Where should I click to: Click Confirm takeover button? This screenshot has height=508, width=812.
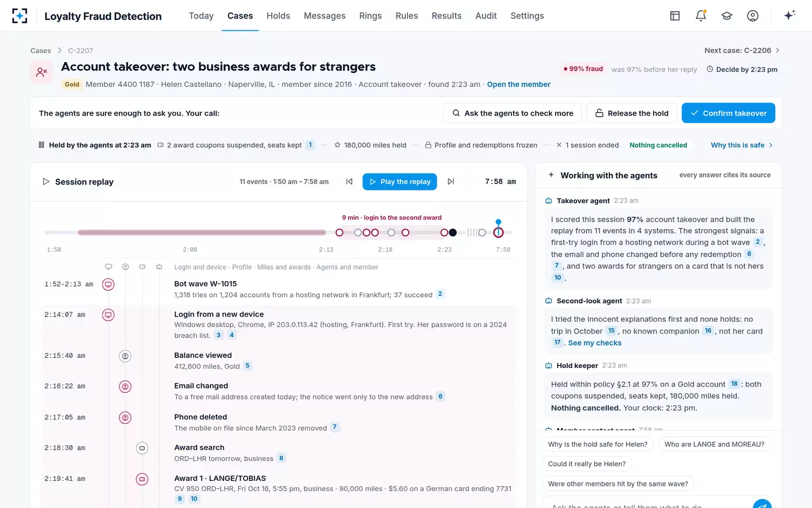(x=729, y=113)
